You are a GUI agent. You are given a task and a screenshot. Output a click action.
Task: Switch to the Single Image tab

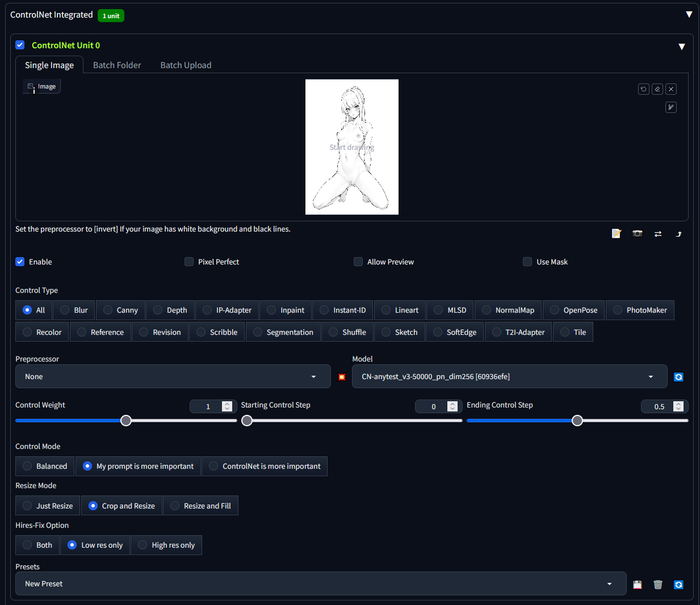pyautogui.click(x=49, y=65)
